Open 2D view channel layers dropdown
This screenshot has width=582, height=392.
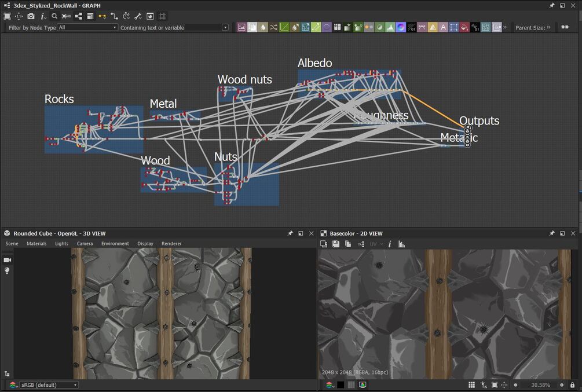330,385
